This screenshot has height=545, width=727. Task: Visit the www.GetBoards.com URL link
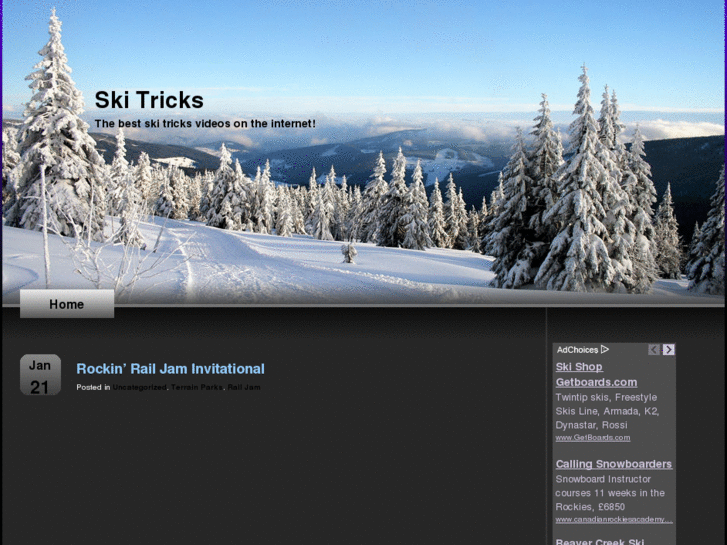click(x=593, y=437)
